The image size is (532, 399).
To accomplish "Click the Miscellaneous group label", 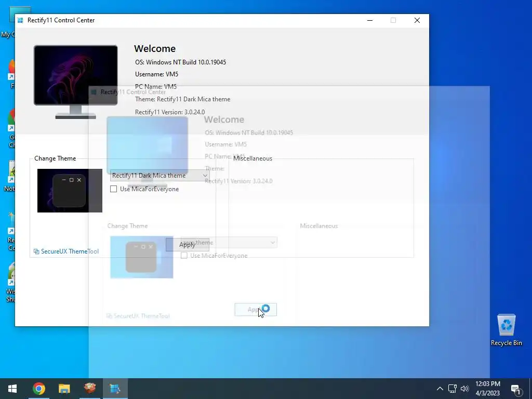I will point(253,158).
